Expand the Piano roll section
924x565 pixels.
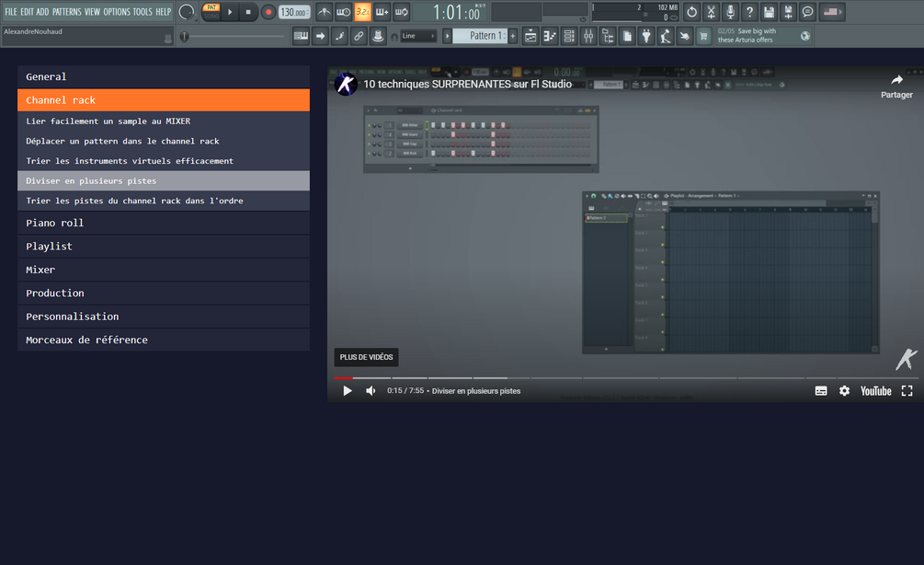pos(164,223)
